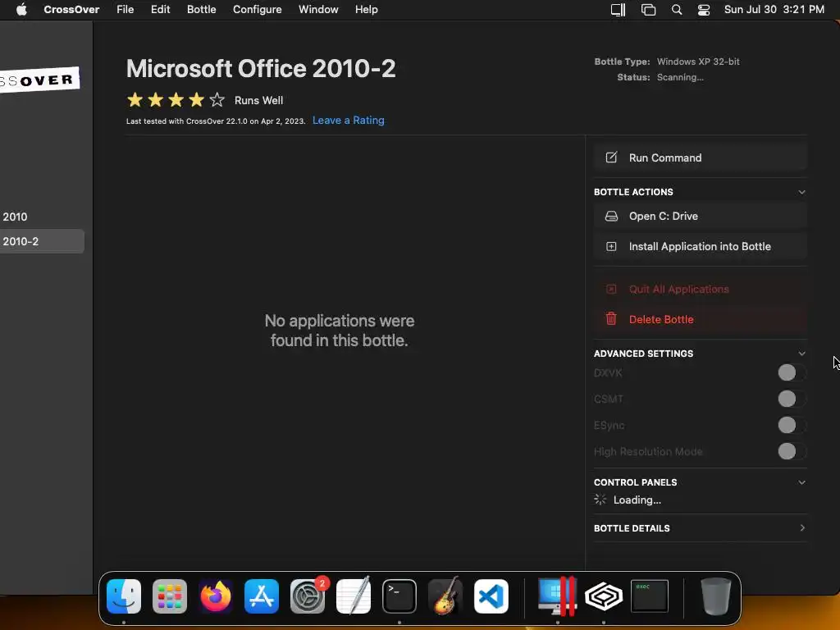
Task: Click the Run Command pencil icon
Action: (611, 157)
